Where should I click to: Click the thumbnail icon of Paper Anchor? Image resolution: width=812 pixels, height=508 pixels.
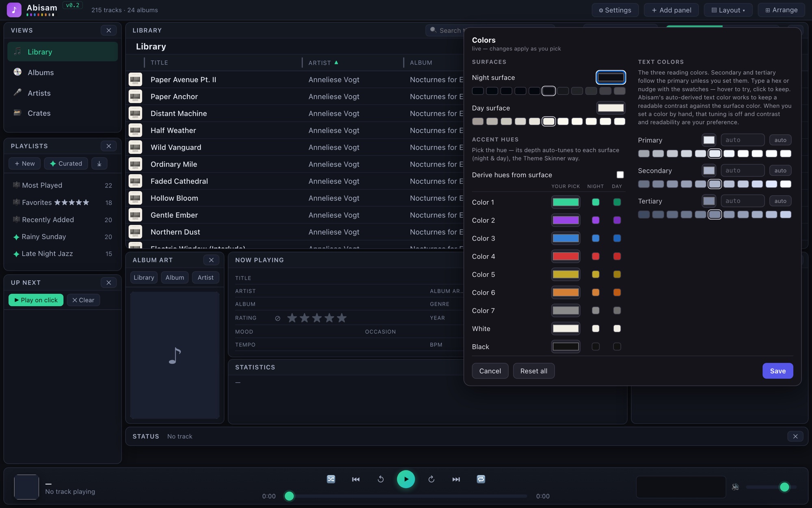click(135, 96)
